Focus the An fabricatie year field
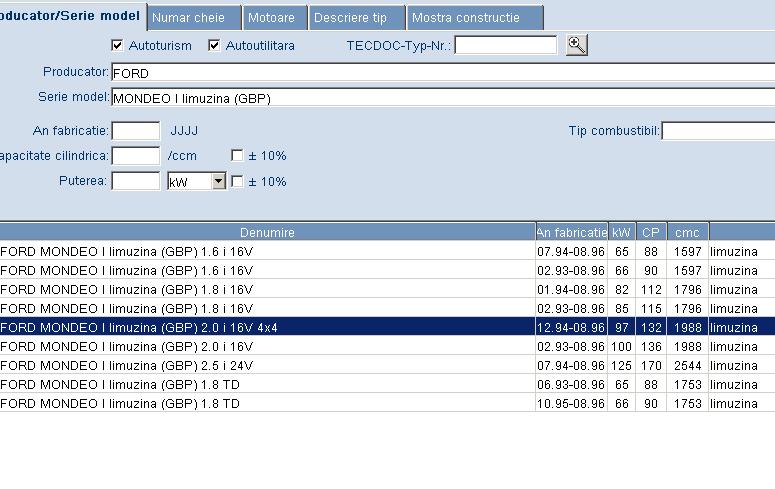Image resolution: width=775 pixels, height=489 pixels. click(135, 131)
